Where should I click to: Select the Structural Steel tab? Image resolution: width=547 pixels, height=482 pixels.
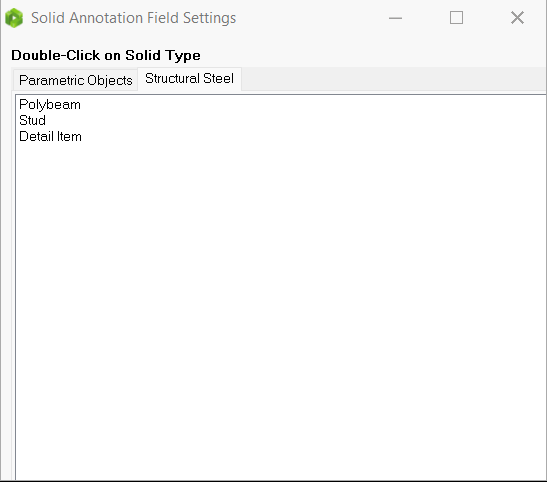point(189,79)
